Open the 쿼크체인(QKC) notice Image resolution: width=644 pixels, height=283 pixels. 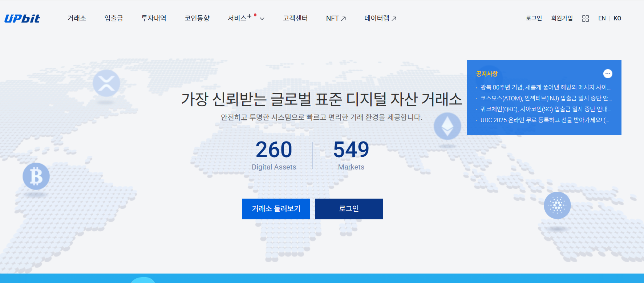pyautogui.click(x=546, y=109)
